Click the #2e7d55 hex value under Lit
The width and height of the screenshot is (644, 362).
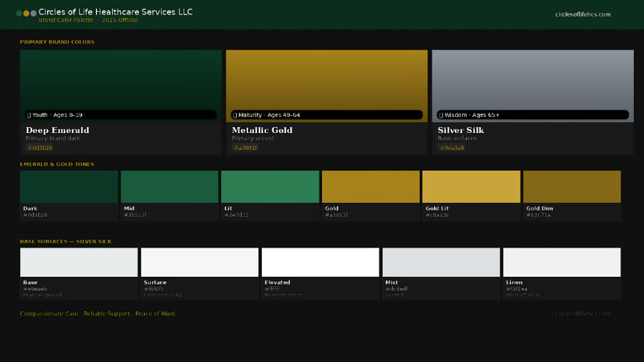click(x=237, y=215)
